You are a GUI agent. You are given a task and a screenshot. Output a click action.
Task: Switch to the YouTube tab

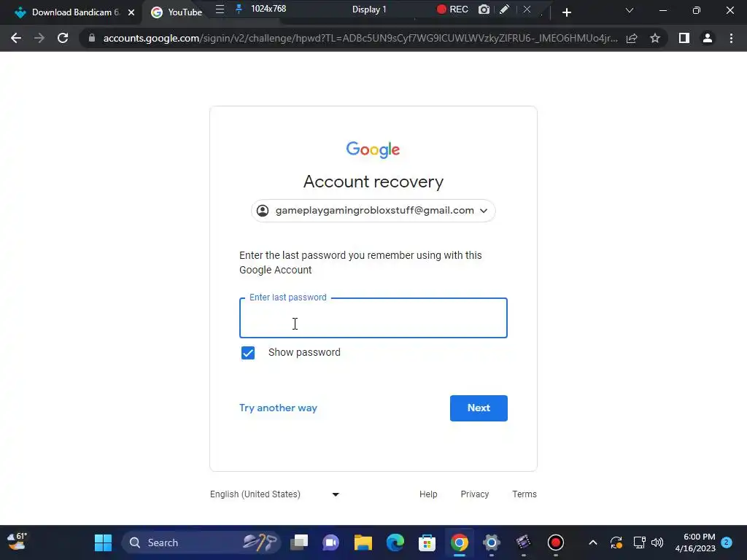[177, 12]
